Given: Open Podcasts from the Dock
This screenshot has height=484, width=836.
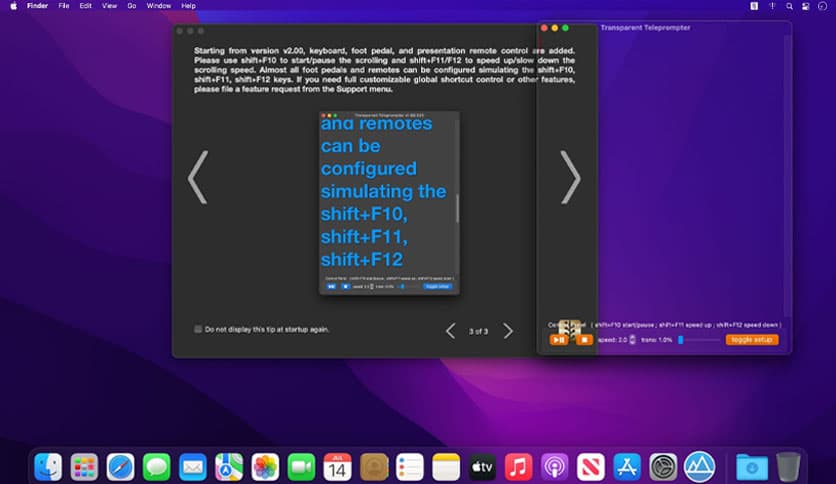Looking at the screenshot, I should [x=554, y=467].
